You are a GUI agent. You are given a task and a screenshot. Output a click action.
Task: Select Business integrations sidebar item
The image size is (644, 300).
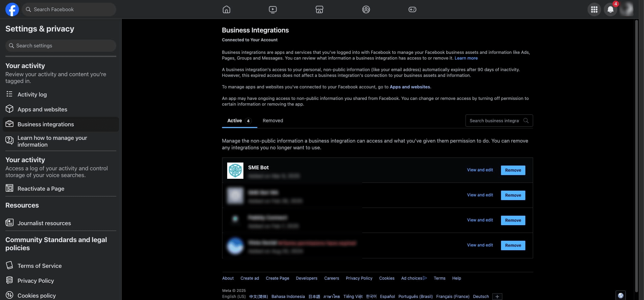61,124
